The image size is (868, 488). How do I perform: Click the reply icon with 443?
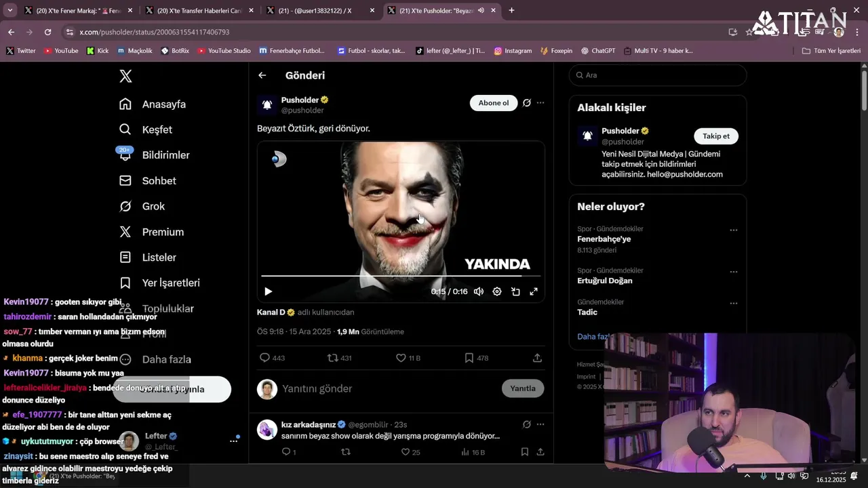[x=272, y=358]
